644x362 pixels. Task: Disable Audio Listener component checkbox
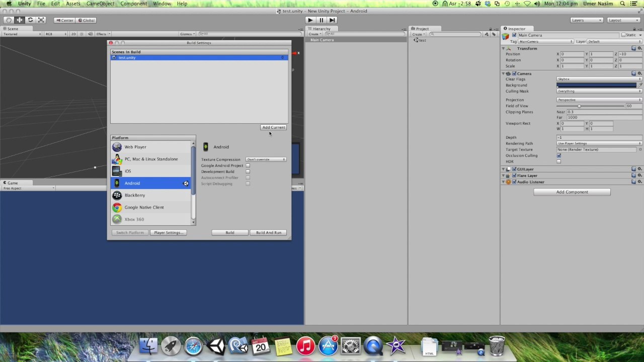[514, 182]
